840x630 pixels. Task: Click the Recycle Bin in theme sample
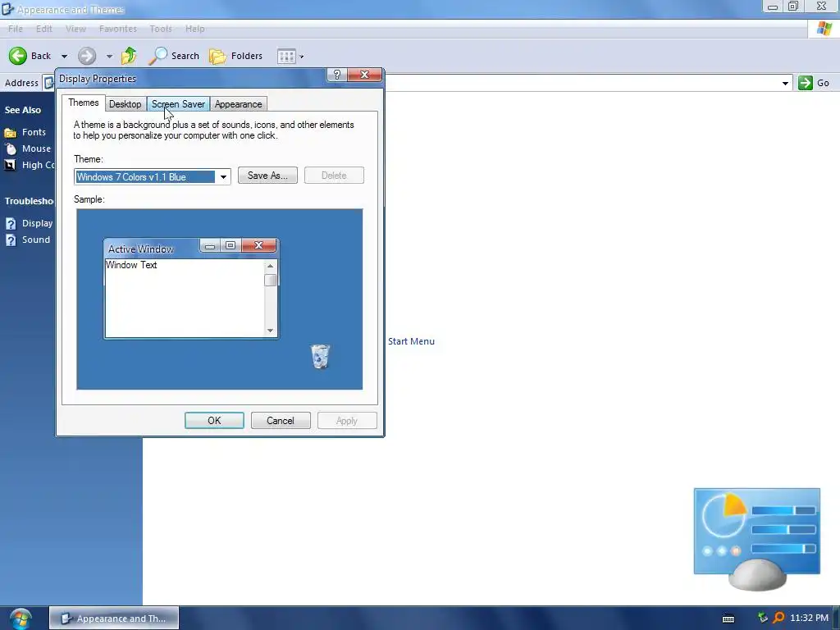click(321, 356)
